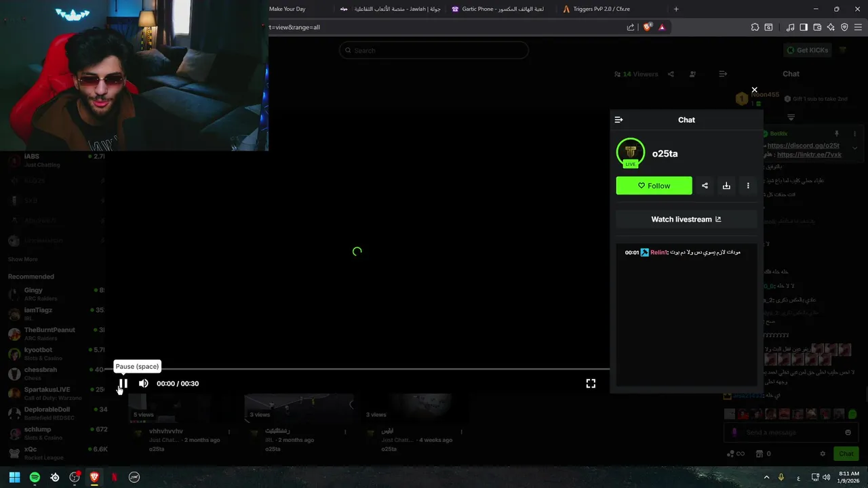Open the media playlist music icon
This screenshot has height=488, width=868.
790,27
